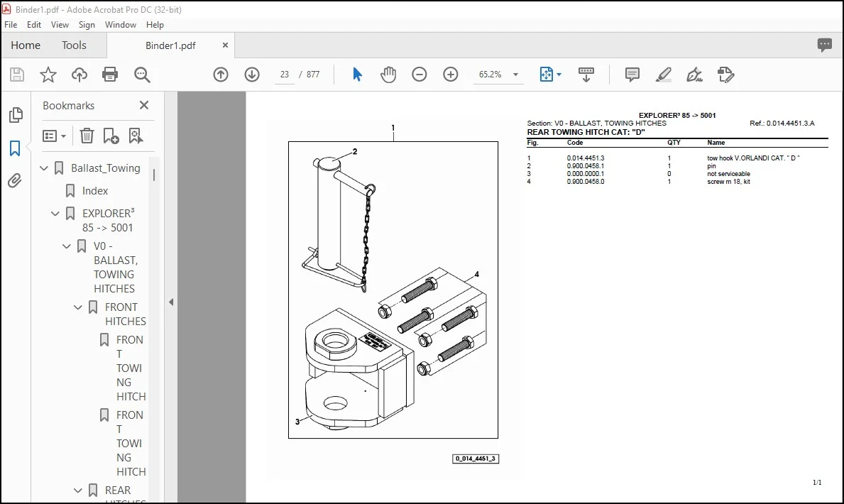The height and width of the screenshot is (504, 844).
Task: Click the send/stamp share icon
Action: [725, 75]
